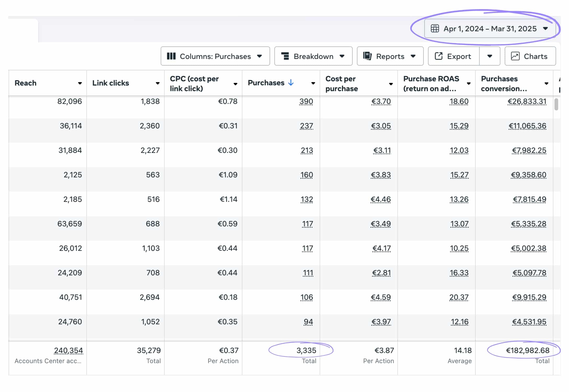Open the Purchase ROAS column arrow

[x=469, y=84]
